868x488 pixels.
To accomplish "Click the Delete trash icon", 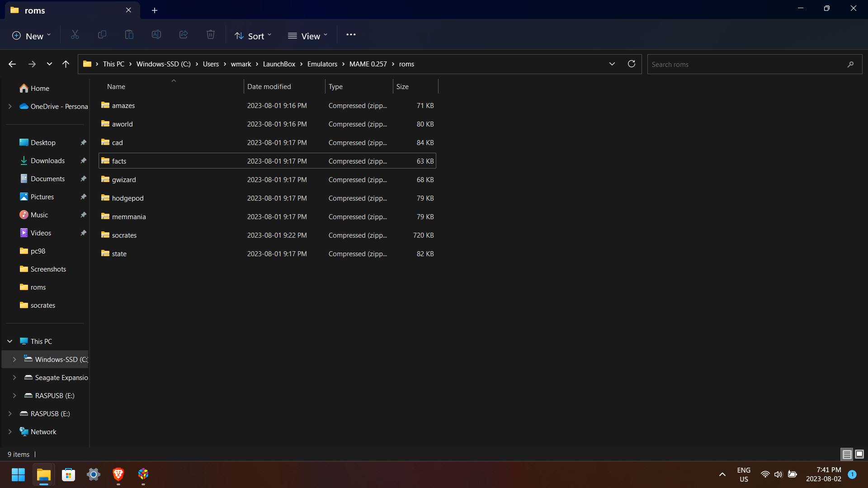I will [211, 35].
